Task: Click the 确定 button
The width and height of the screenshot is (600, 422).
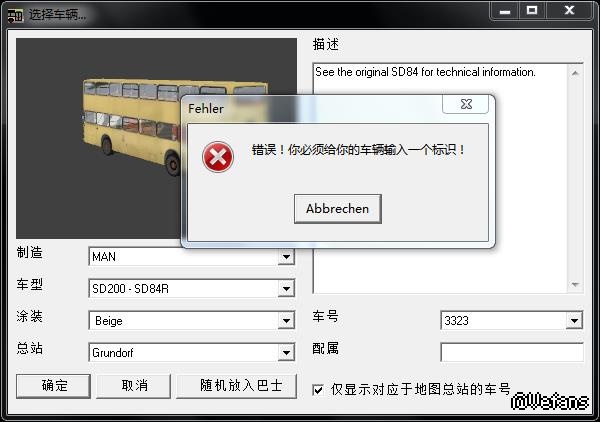Action: (x=54, y=386)
